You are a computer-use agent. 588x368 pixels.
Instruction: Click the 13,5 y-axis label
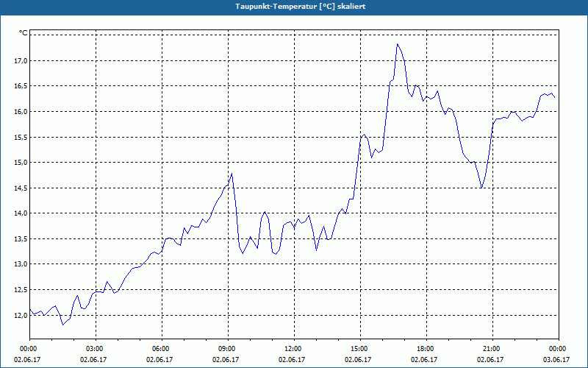21,238
